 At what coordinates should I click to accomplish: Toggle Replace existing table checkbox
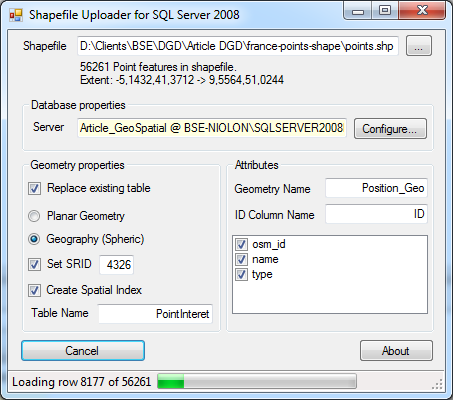(x=34, y=188)
